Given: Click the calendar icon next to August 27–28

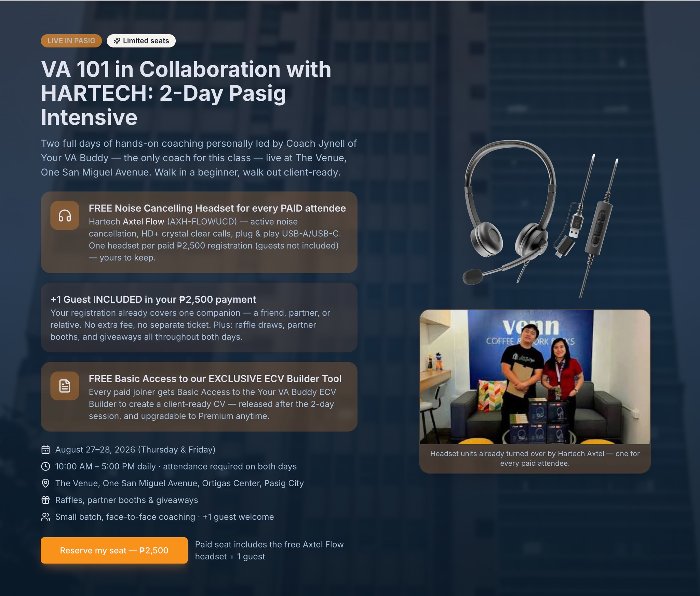Looking at the screenshot, I should click(45, 450).
